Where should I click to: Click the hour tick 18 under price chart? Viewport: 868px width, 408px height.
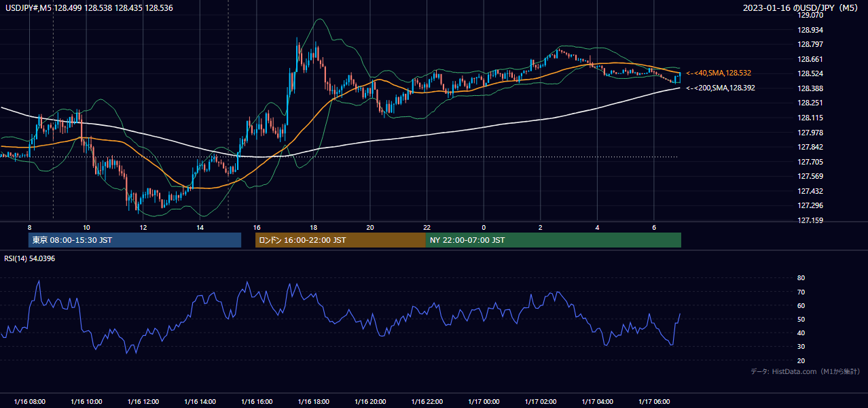[313, 226]
